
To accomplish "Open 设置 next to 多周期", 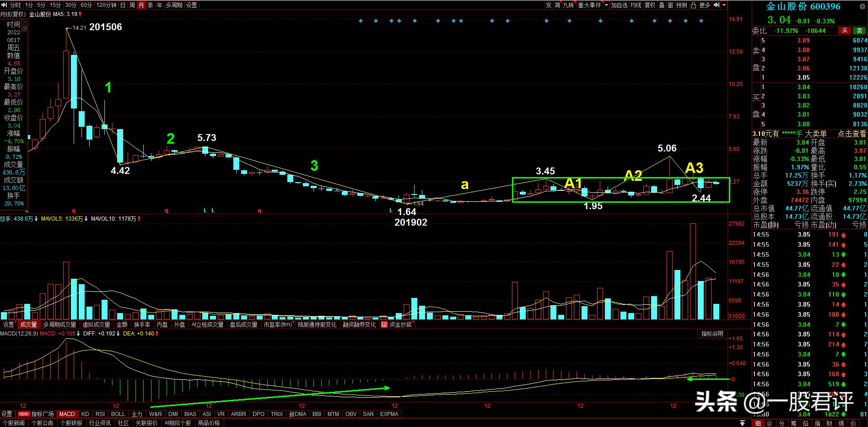I will [x=192, y=5].
